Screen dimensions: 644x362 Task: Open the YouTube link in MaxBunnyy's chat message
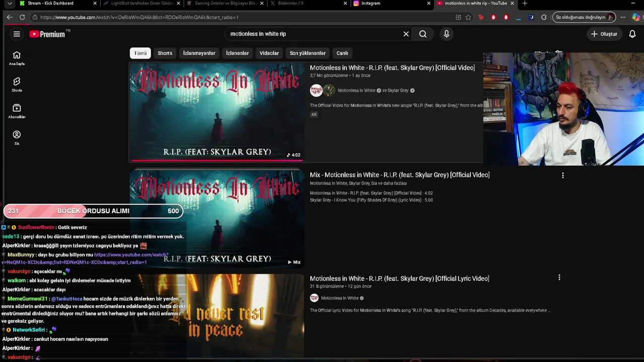86,258
